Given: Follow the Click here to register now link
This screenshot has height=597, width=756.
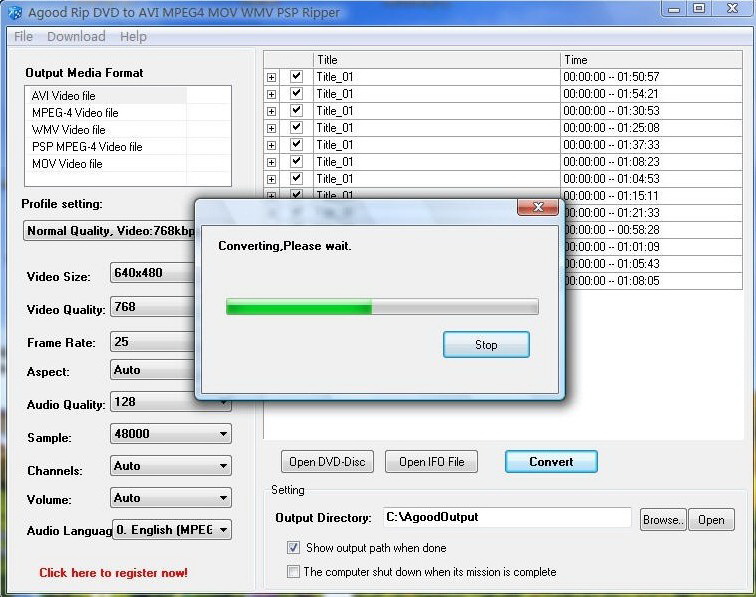Looking at the screenshot, I should pyautogui.click(x=113, y=572).
